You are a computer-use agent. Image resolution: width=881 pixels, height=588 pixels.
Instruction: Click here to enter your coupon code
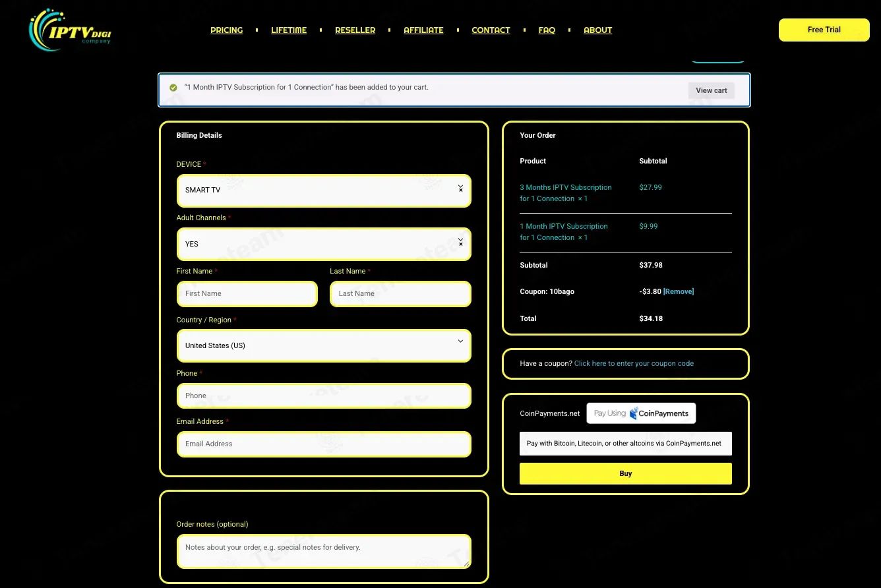pos(634,363)
